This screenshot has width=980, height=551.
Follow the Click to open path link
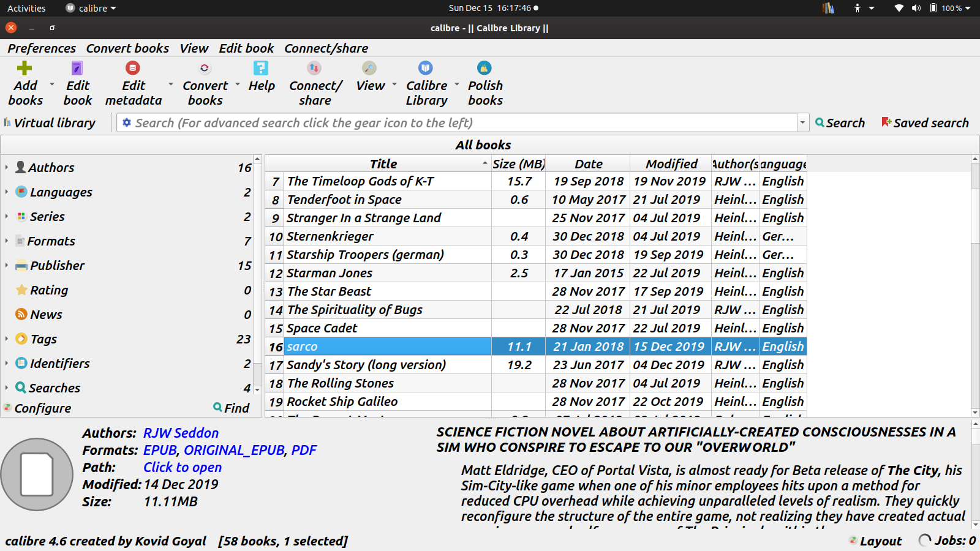tap(183, 467)
